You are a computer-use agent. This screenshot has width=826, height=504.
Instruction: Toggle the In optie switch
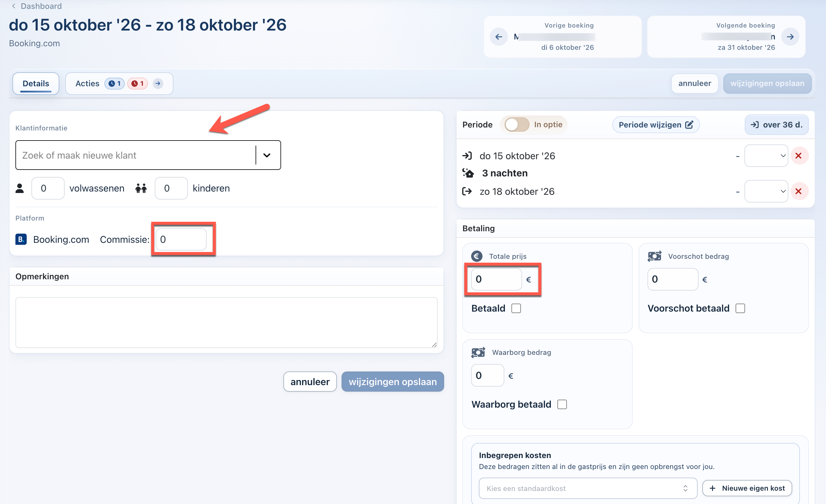coord(517,125)
